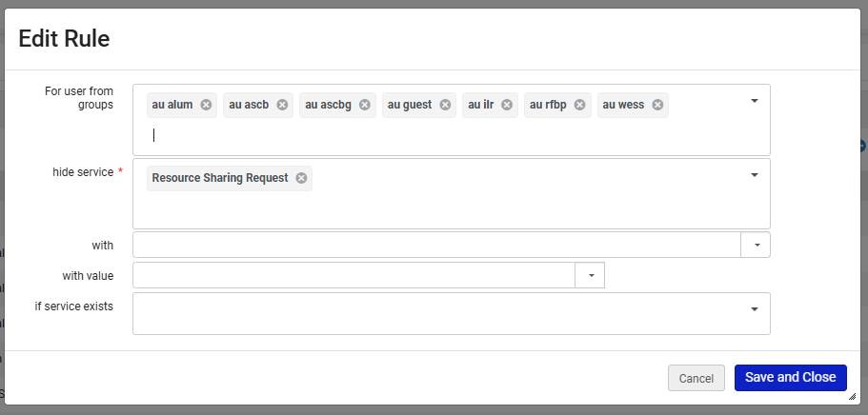Open 'if service exists' dropdown arrow
868x415 pixels.
(x=754, y=309)
